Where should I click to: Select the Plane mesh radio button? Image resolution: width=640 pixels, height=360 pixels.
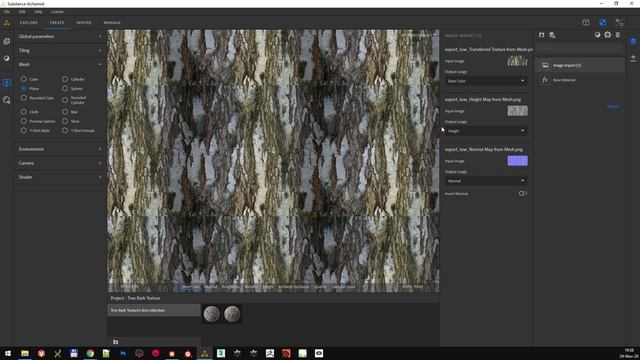tap(24, 88)
